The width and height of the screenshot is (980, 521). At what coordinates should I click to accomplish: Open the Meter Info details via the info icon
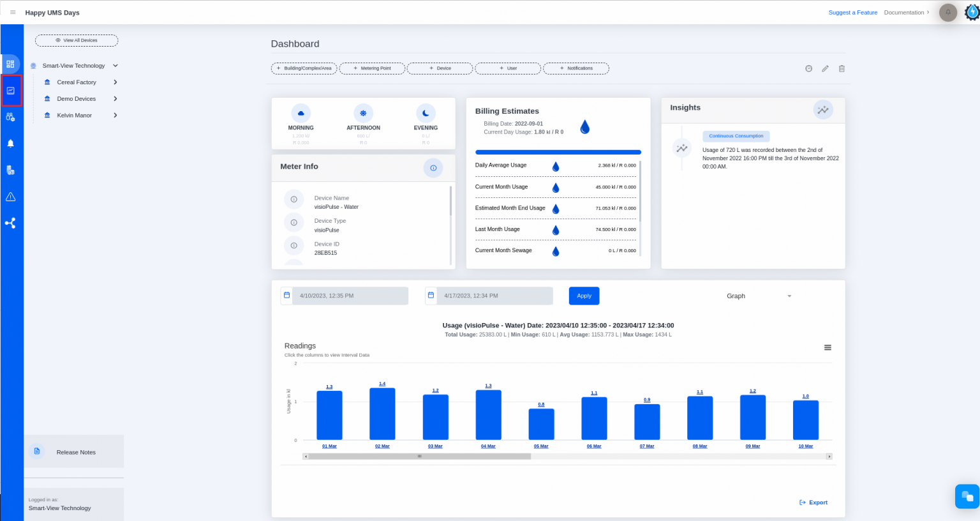pyautogui.click(x=433, y=168)
